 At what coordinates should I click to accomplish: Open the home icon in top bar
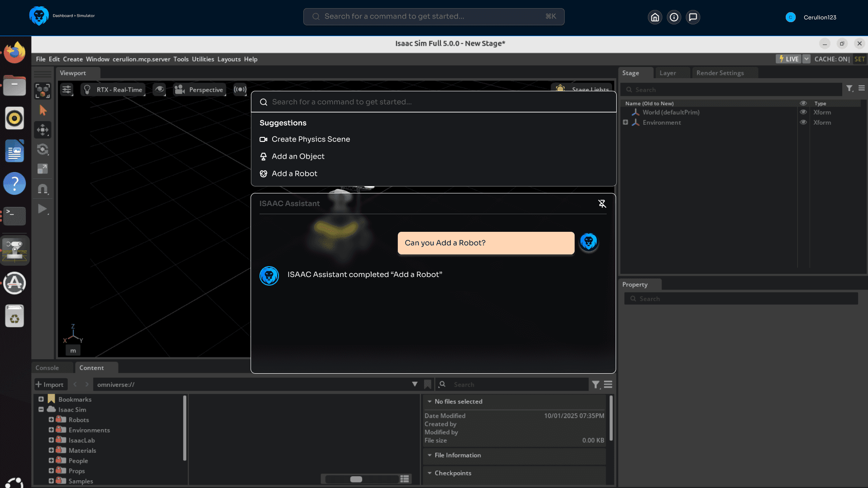click(x=655, y=17)
